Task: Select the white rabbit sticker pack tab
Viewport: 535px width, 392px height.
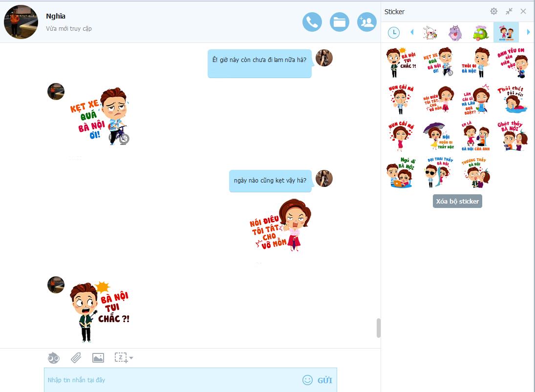Action: pos(429,33)
